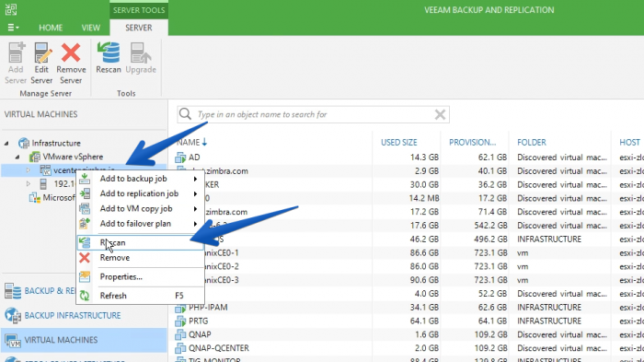The width and height of the screenshot is (644, 362).
Task: Click the Properties menu icon
Action: click(x=85, y=277)
